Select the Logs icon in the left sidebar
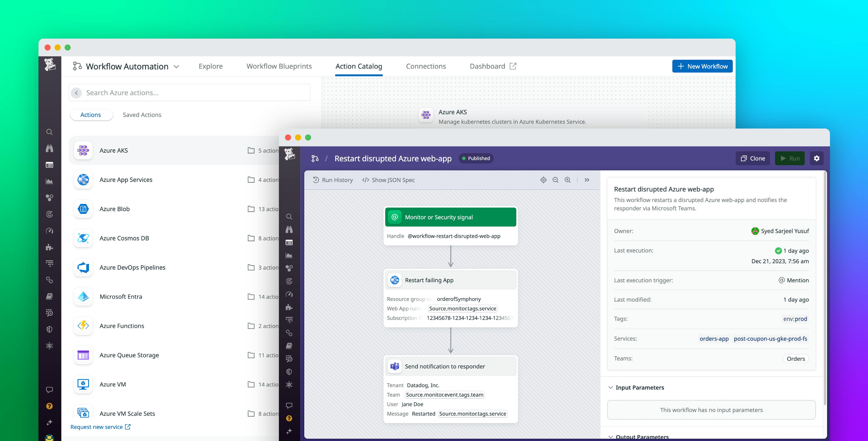Screen dimensions: 868x441 pos(50,165)
